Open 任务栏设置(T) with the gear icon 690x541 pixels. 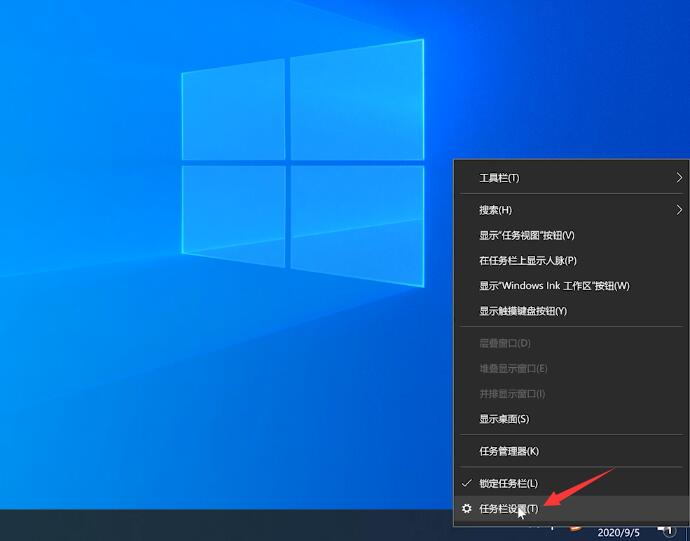coord(571,509)
